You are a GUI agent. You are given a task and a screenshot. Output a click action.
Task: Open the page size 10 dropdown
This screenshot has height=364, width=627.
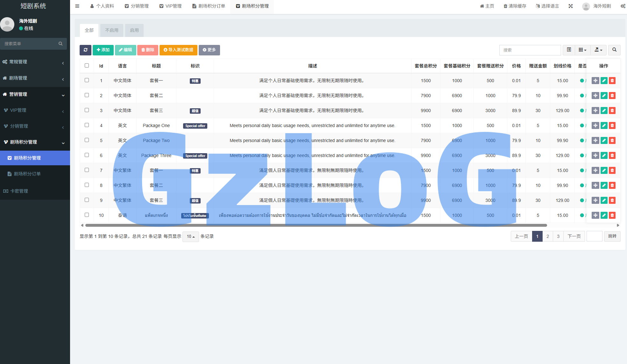click(x=190, y=237)
